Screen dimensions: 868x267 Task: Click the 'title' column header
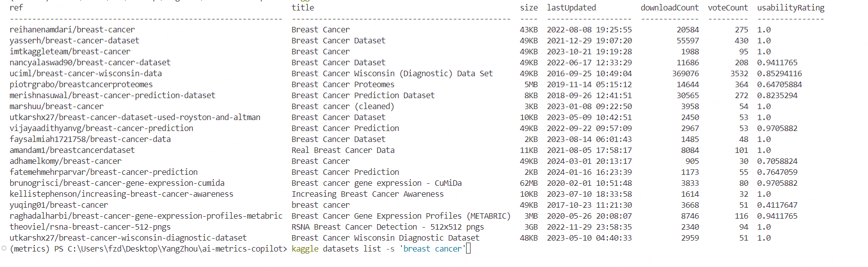tap(302, 8)
